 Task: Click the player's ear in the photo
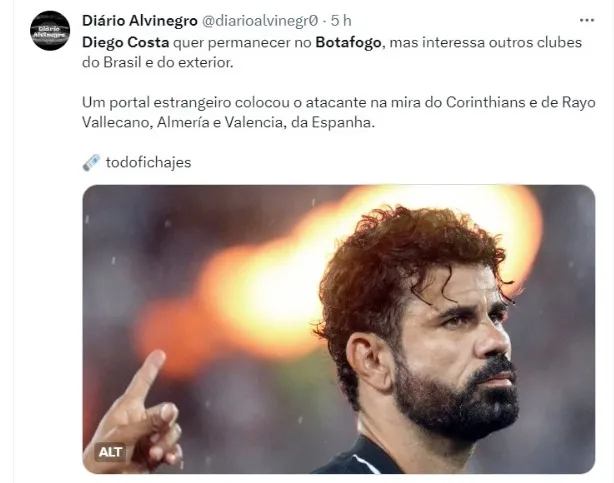[x=367, y=361]
